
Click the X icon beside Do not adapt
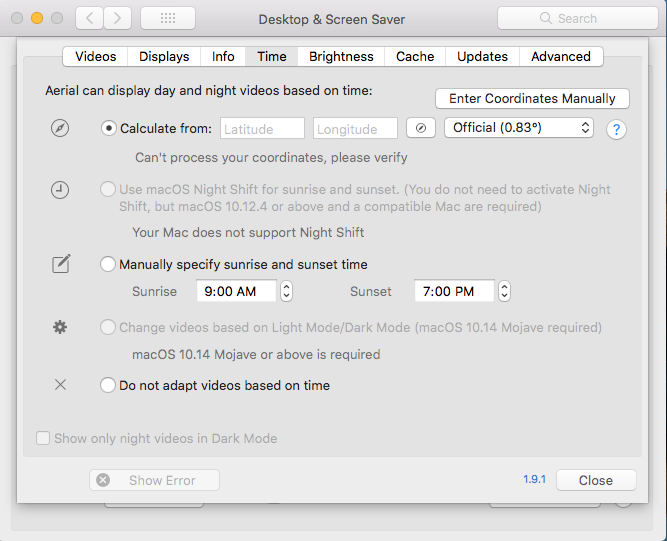click(60, 385)
